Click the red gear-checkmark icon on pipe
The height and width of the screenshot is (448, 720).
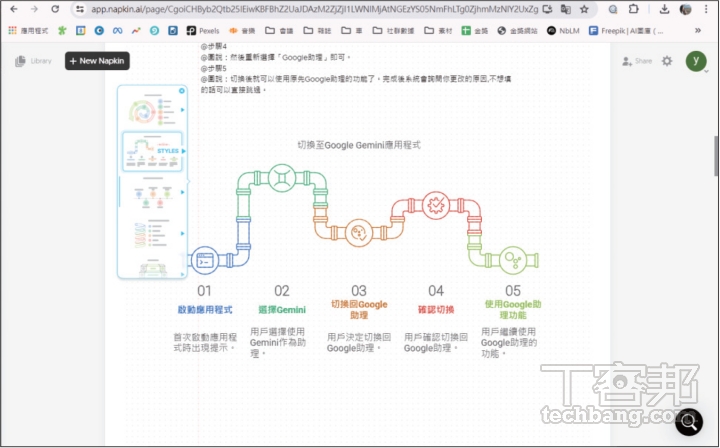tap(435, 205)
